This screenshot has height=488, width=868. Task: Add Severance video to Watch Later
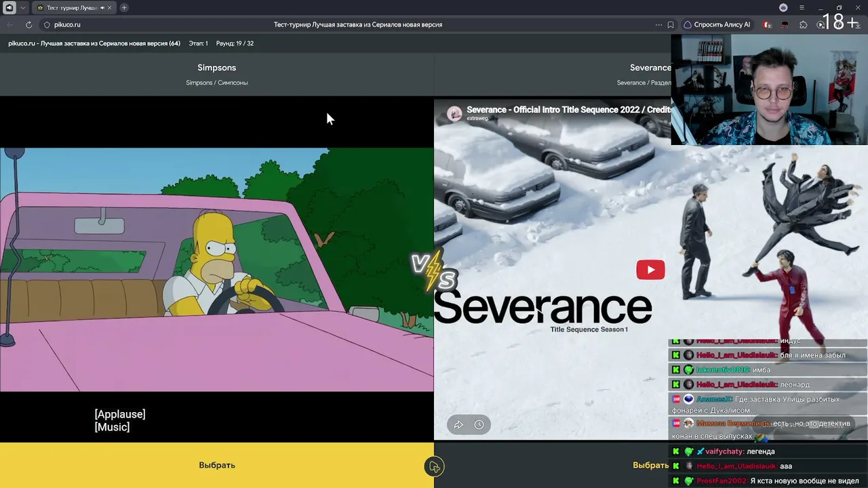click(479, 425)
